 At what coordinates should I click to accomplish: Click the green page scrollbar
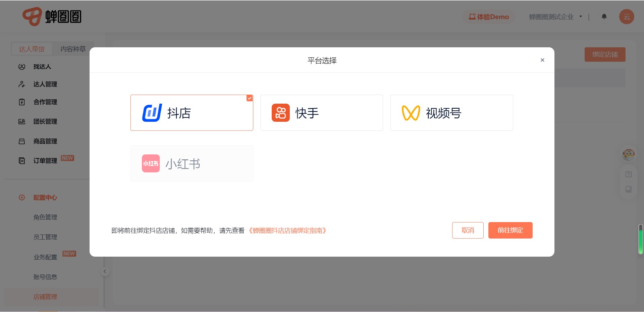coord(641,239)
